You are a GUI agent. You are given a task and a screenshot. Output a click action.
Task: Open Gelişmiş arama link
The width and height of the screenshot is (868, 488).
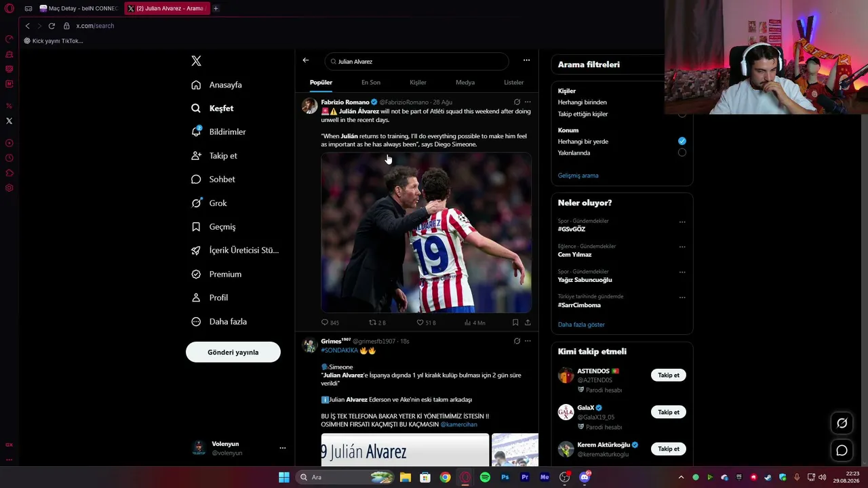[578, 176]
